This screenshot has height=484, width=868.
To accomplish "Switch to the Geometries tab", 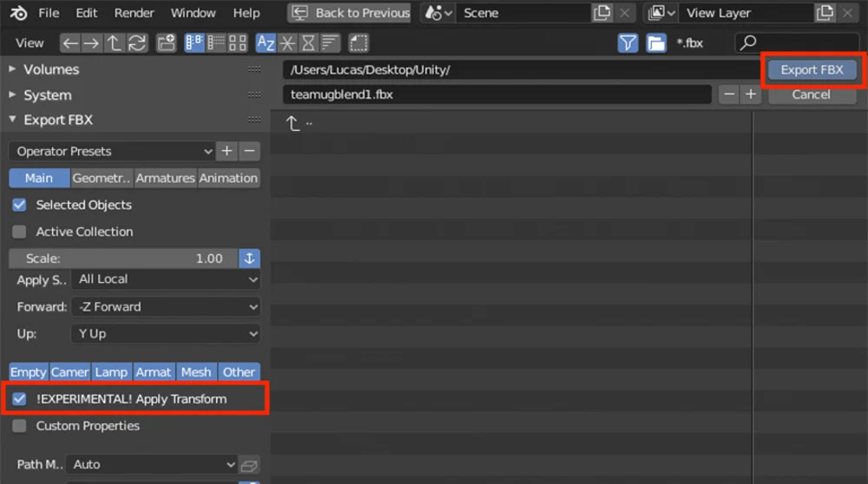I will click(102, 178).
